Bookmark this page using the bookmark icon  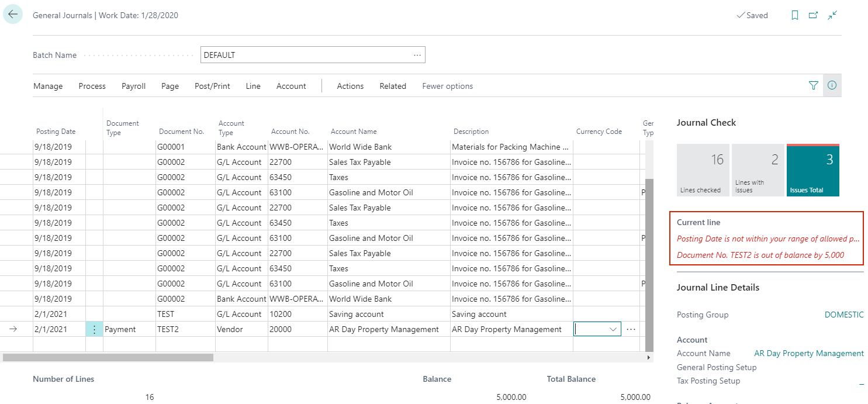[794, 15]
